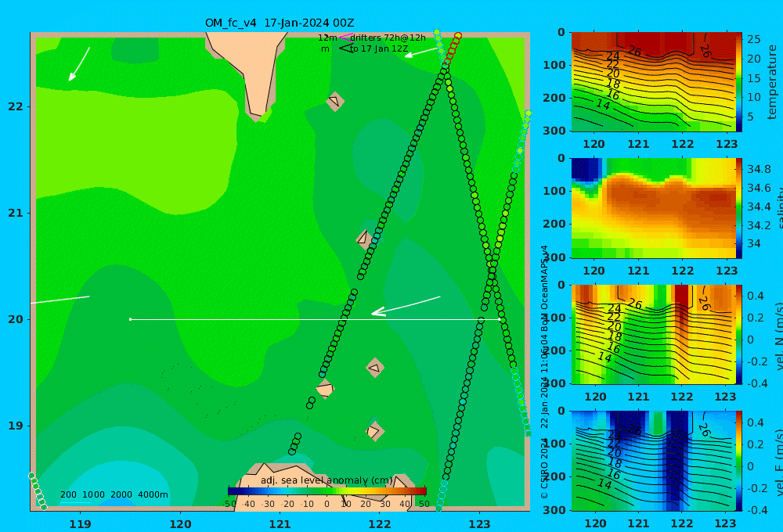Click the 'drifters 72h@12h' legend text
The height and width of the screenshot is (532, 783).
coord(388,38)
